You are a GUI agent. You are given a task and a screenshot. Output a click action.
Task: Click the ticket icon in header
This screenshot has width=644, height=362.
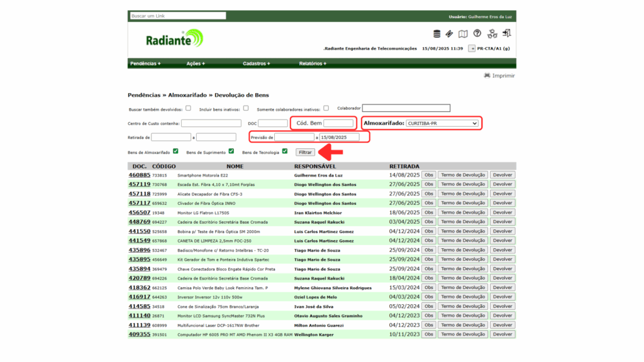[x=450, y=34]
